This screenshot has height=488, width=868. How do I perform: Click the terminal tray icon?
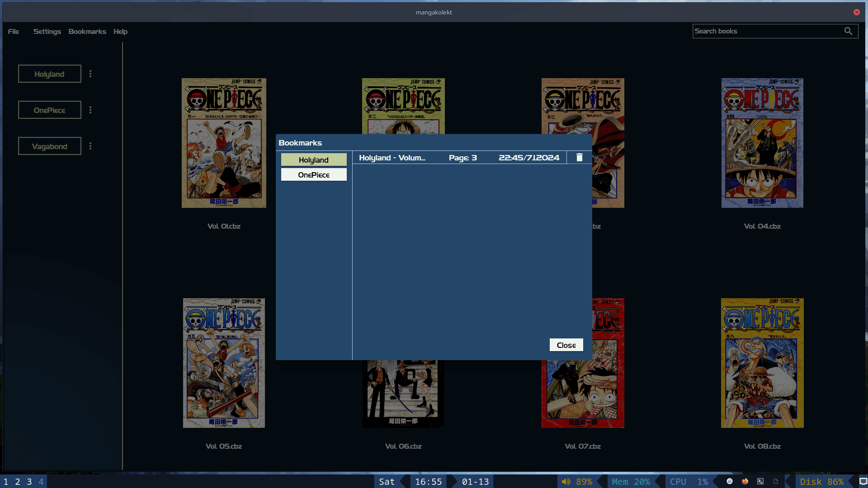tap(760, 481)
